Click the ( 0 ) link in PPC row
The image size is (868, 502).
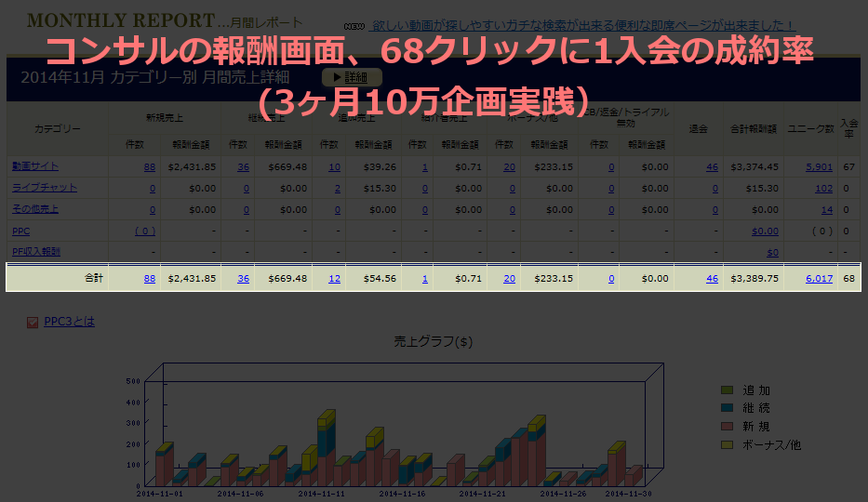pos(145,231)
